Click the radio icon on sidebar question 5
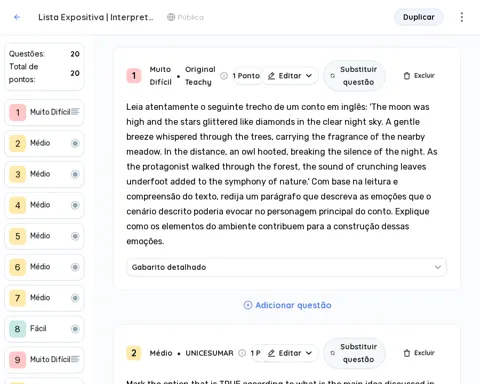The height and width of the screenshot is (384, 480). click(x=75, y=236)
